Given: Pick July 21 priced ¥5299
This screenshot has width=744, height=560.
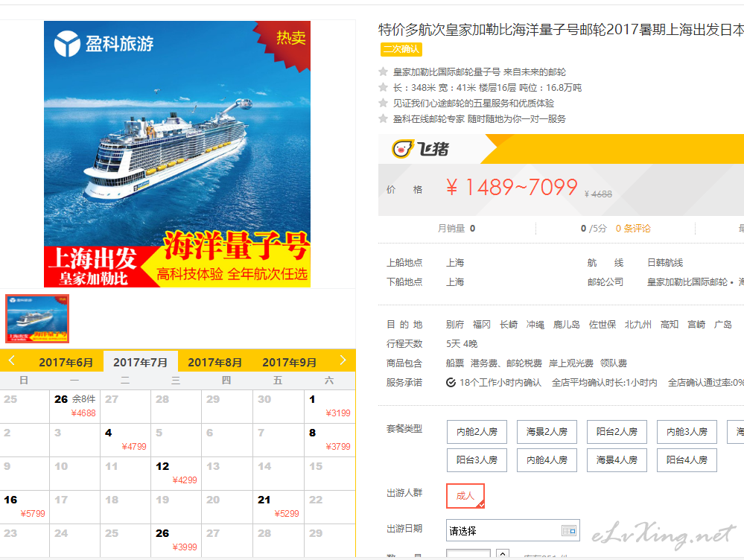Looking at the screenshot, I should click(279, 507).
